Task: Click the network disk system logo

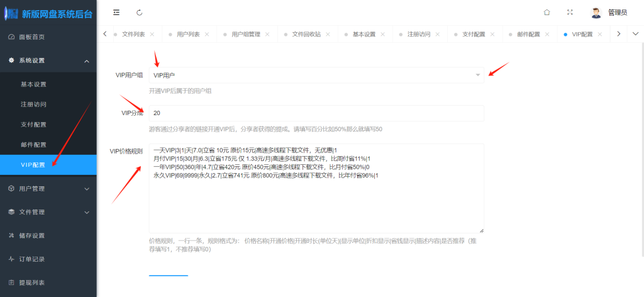Action: click(x=11, y=14)
